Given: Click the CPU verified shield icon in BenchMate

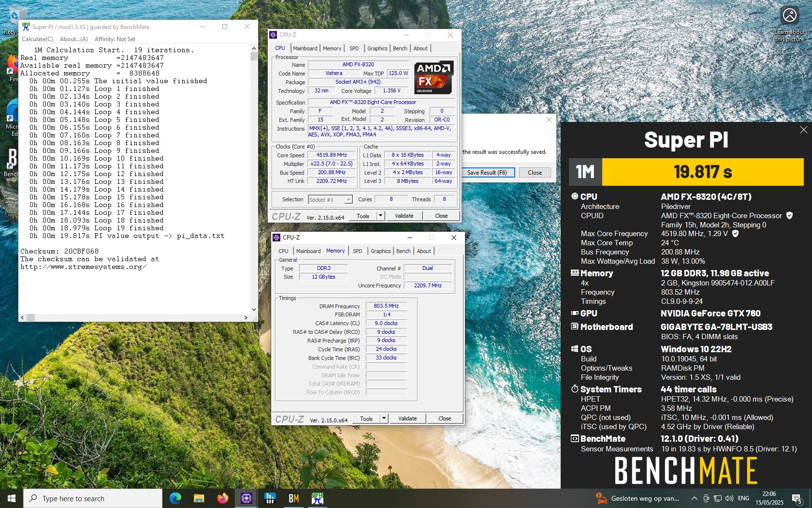Looking at the screenshot, I should click(x=789, y=215).
